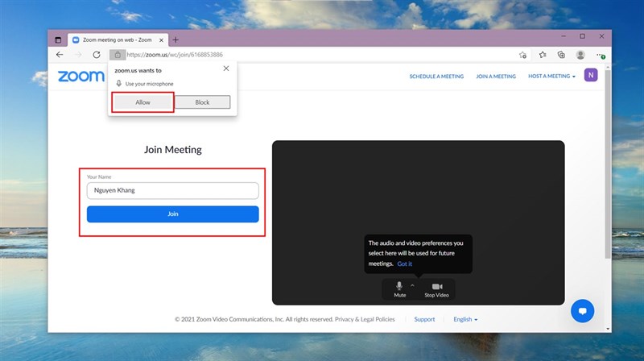The width and height of the screenshot is (644, 361).
Task: Mute the microphone in preview
Action: point(399,289)
